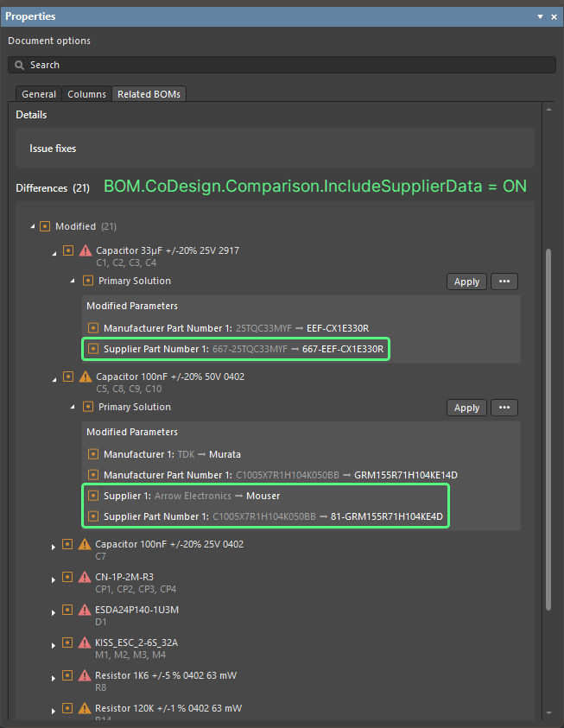
Task: Click error icon next to ESDA24P140-1U3M
Action: click(x=85, y=610)
